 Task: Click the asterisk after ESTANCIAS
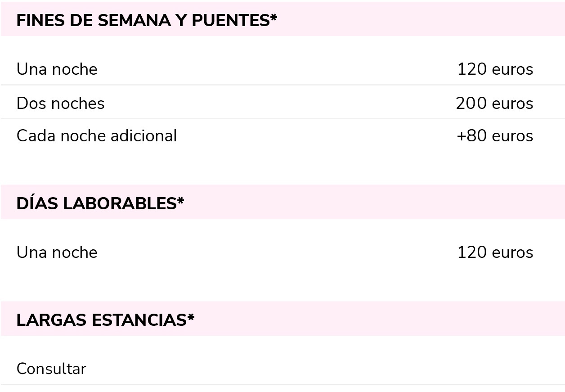point(191,318)
